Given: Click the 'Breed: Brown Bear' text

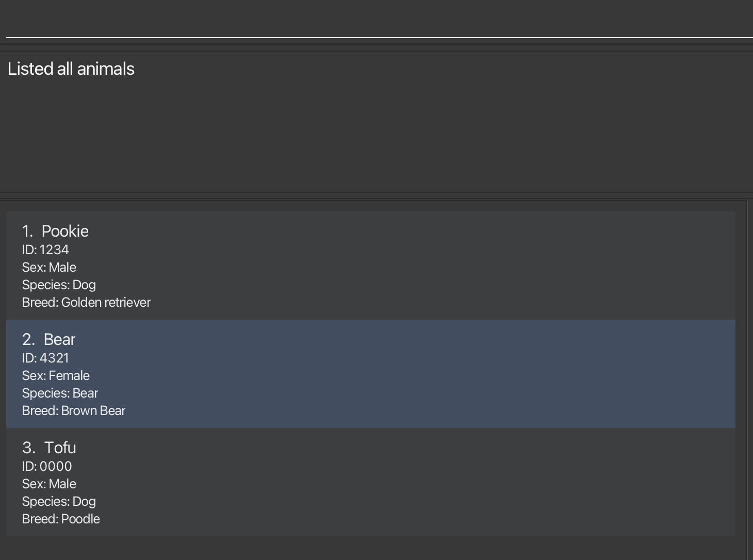Looking at the screenshot, I should 74,411.
